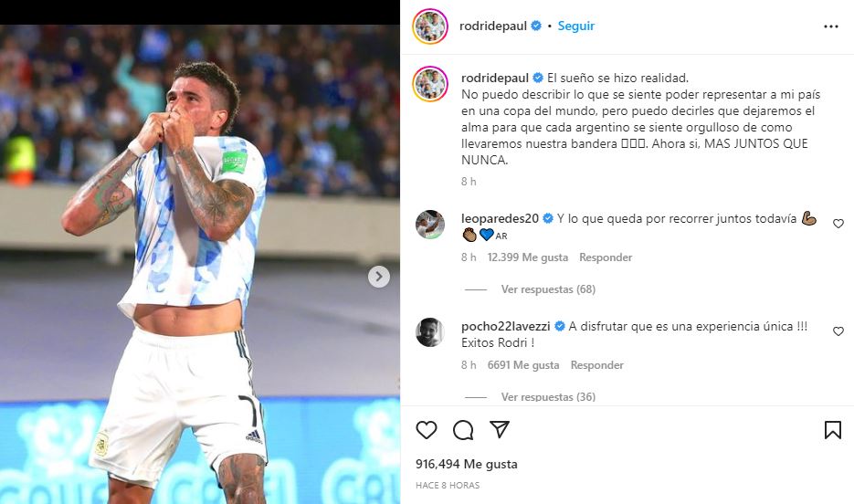This screenshot has height=504, width=854.
Task: Like leoparedes20's comment heart
Action: [838, 224]
